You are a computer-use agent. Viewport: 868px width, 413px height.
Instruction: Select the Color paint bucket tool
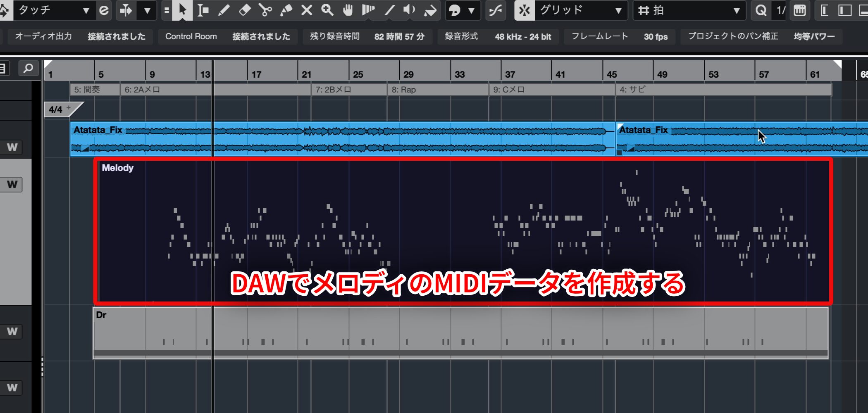tap(430, 10)
